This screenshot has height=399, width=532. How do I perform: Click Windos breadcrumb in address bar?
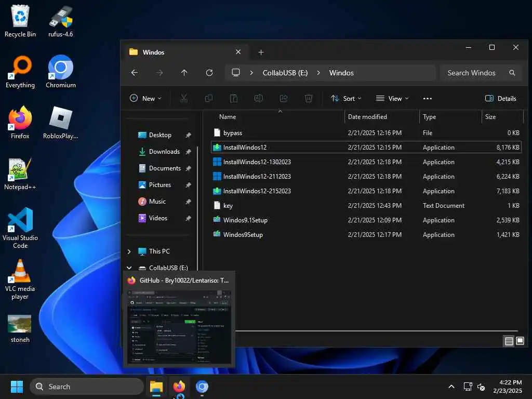tap(341, 73)
